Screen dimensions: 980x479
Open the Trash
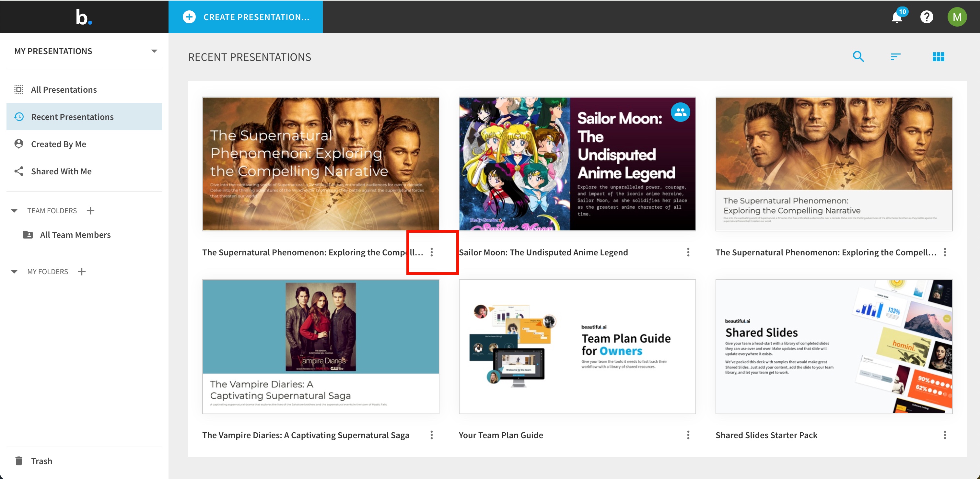84,461
